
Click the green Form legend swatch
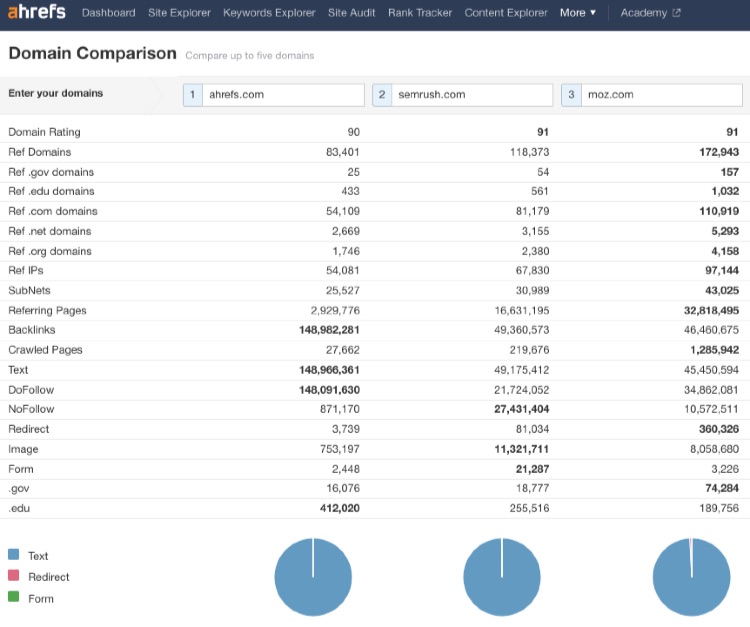click(13, 597)
